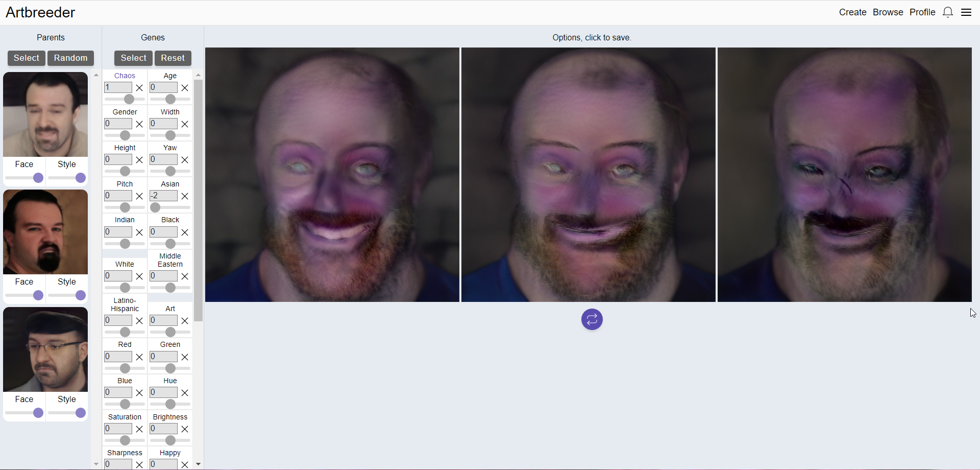980x470 pixels.
Task: Click the genes panel scroll down arrow
Action: point(199,464)
